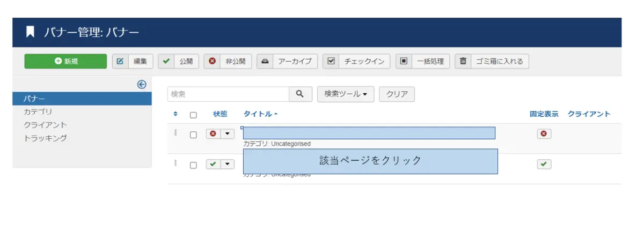Click the magnifying glass search button
Image resolution: width=644 pixels, height=230 pixels.
301,94
